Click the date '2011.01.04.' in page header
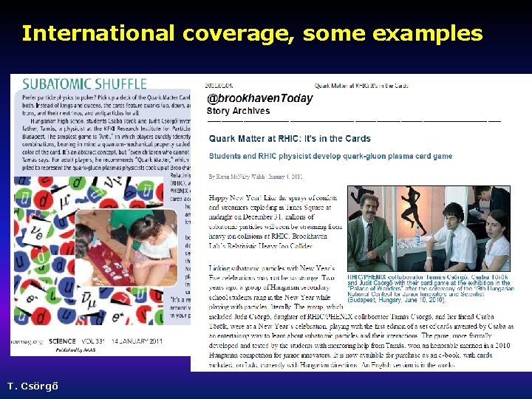532x399 pixels. tap(219, 86)
